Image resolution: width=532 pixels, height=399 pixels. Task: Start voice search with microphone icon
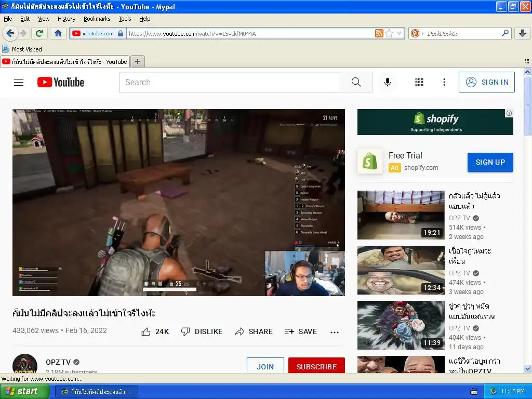click(388, 82)
